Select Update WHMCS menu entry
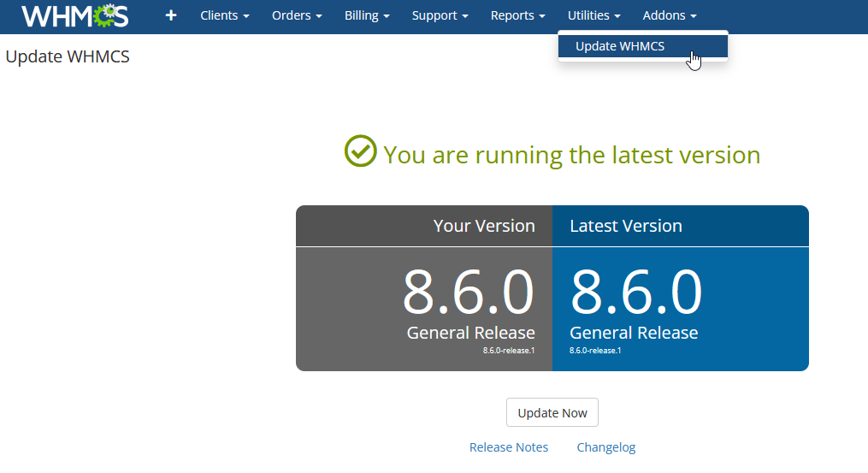868x473 pixels. 643,46
